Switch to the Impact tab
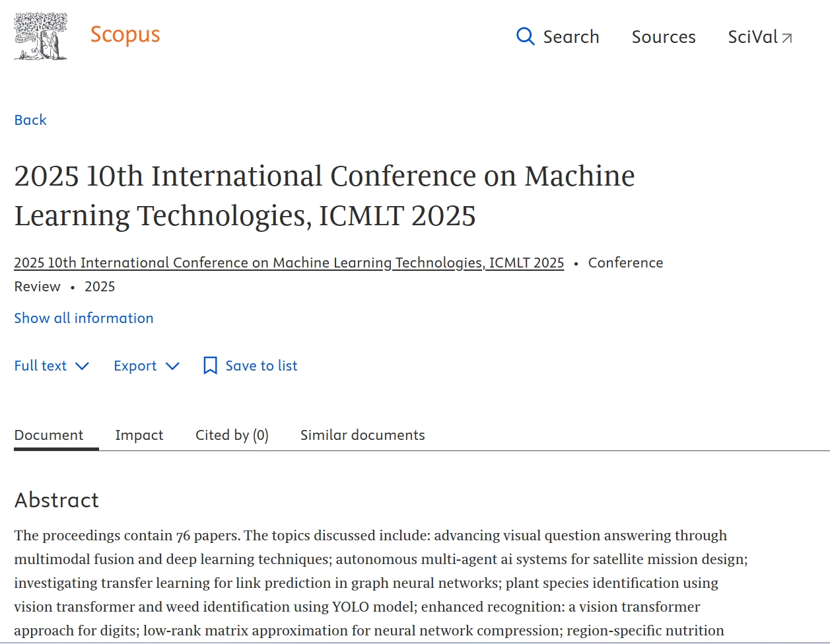 point(139,435)
